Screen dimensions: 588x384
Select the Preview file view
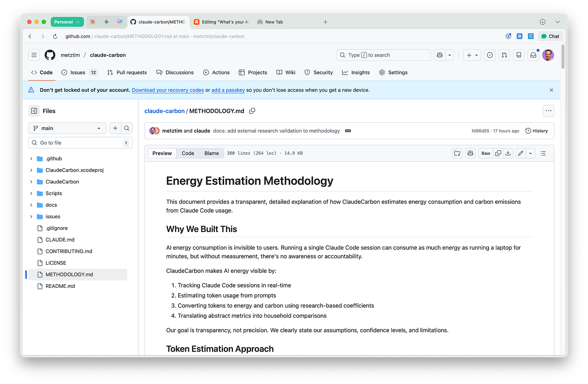coord(162,153)
